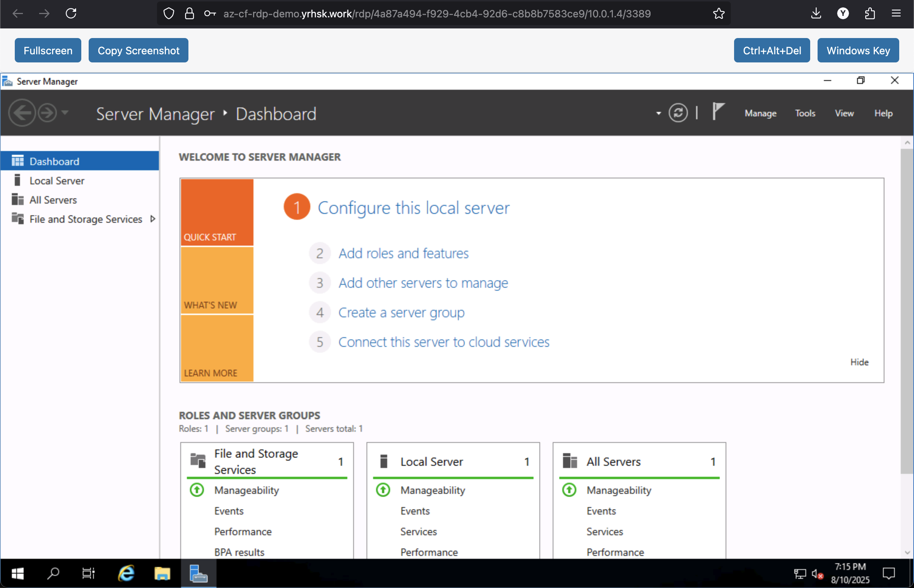Click the muted volume tray icon
The image size is (914, 588).
click(x=817, y=574)
